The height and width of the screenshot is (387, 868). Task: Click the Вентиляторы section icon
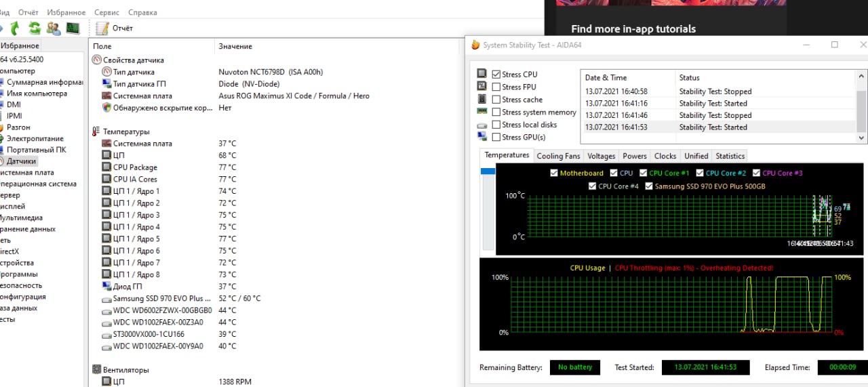(96, 370)
